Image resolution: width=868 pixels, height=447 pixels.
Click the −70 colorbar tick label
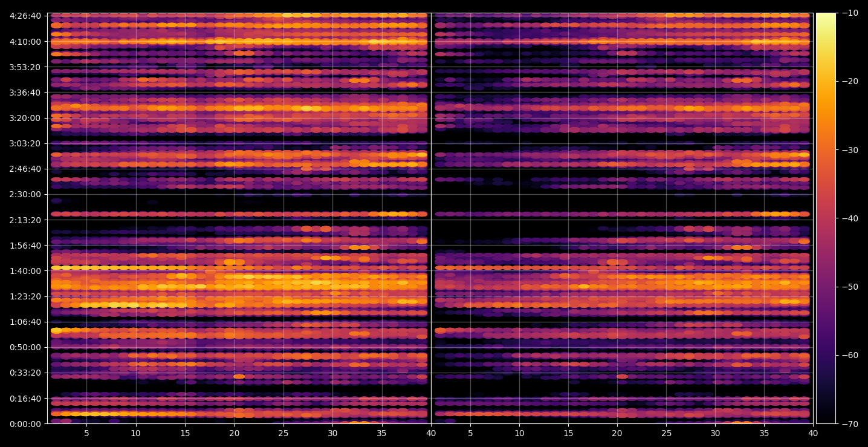[850, 423]
